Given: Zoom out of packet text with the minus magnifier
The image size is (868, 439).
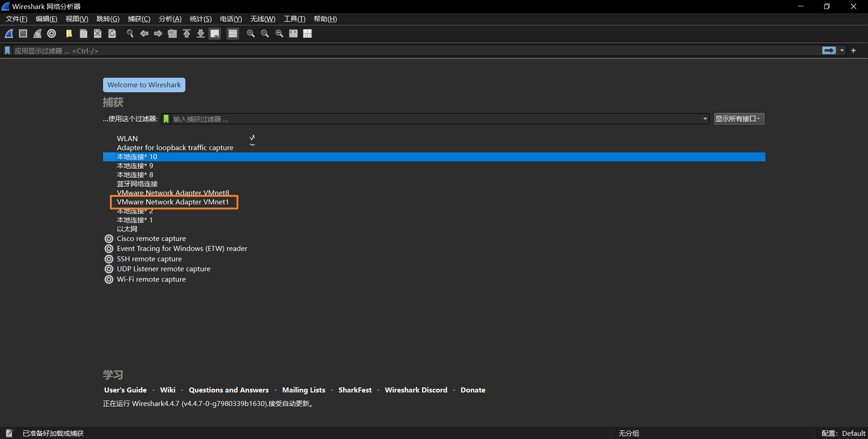Looking at the screenshot, I should [x=265, y=33].
